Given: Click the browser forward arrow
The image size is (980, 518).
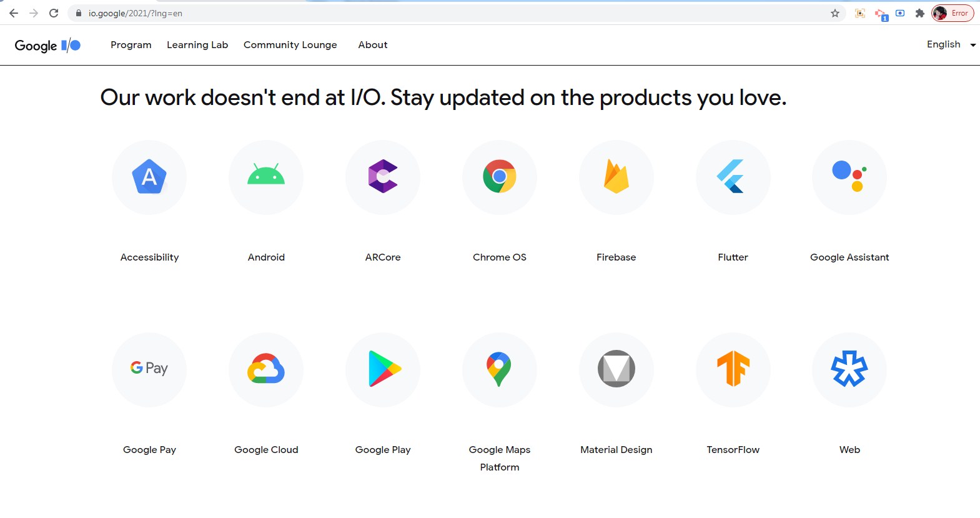Looking at the screenshot, I should (34, 13).
